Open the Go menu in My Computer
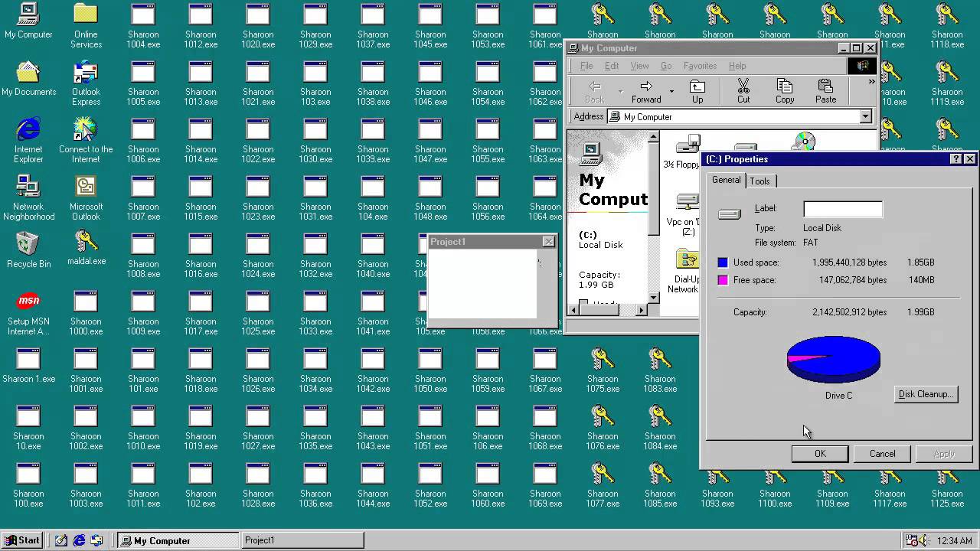The image size is (980, 551). click(666, 66)
